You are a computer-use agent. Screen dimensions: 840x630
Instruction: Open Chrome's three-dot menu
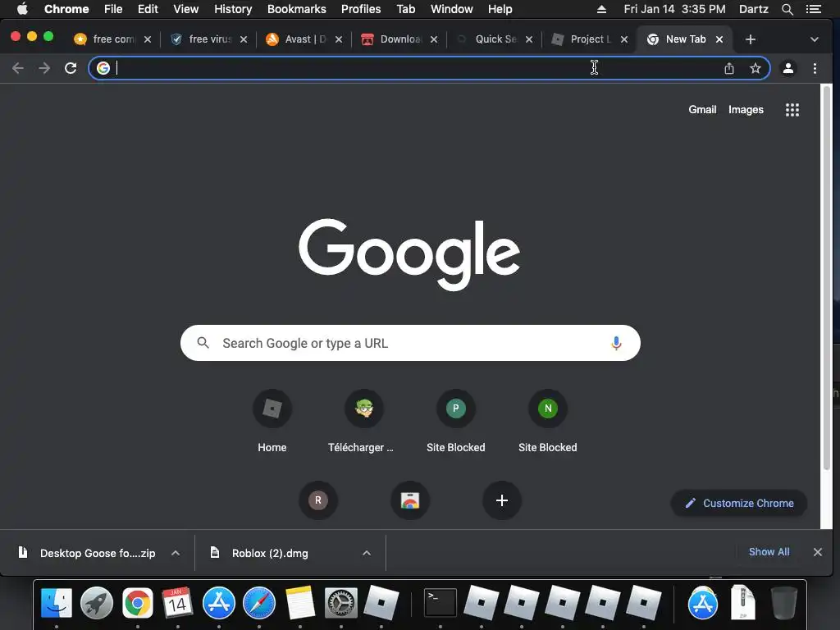tap(815, 68)
